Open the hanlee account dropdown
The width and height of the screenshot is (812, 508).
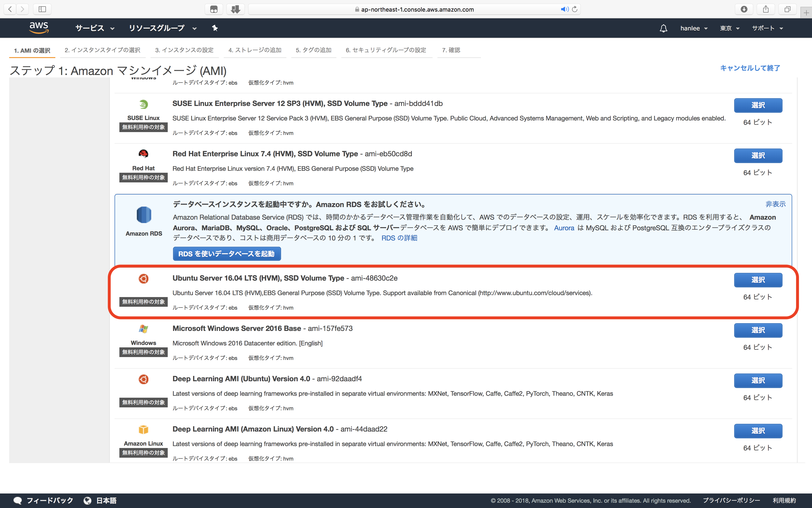(694, 28)
